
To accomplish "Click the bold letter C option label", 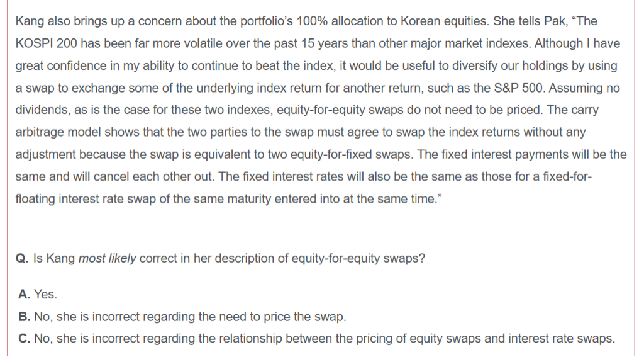I will tap(23, 339).
